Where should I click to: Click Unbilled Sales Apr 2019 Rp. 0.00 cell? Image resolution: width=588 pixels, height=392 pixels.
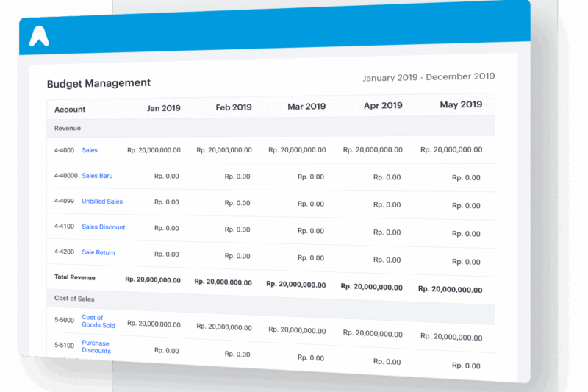point(387,204)
